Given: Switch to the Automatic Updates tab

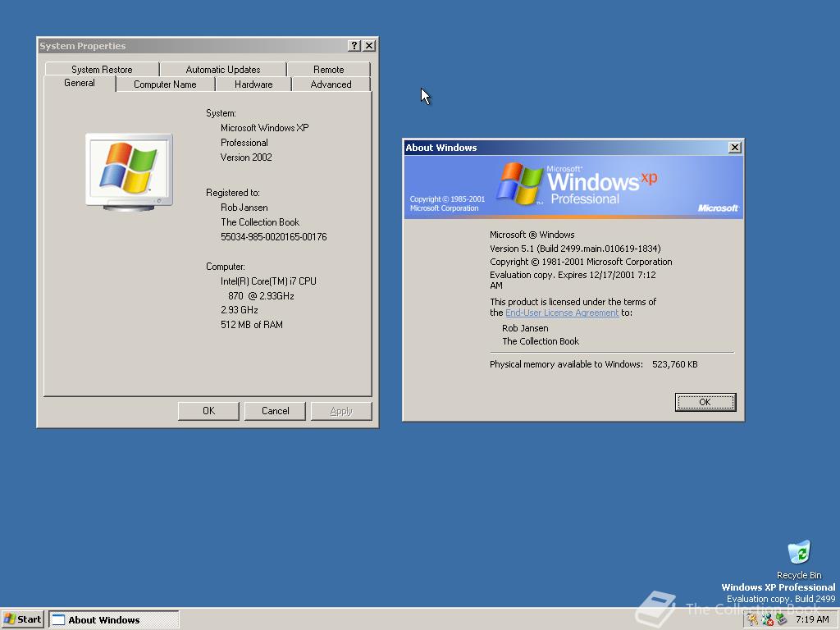Looking at the screenshot, I should (223, 69).
